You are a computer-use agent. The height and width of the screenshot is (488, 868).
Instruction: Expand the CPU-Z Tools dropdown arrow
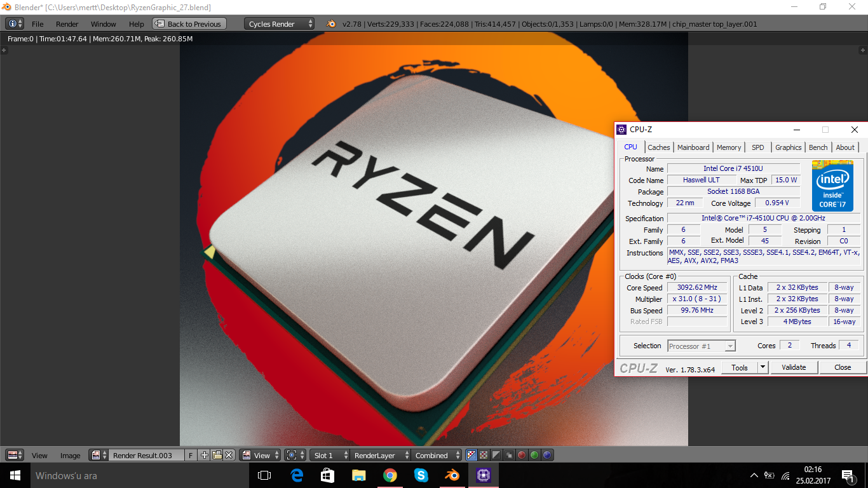point(763,367)
